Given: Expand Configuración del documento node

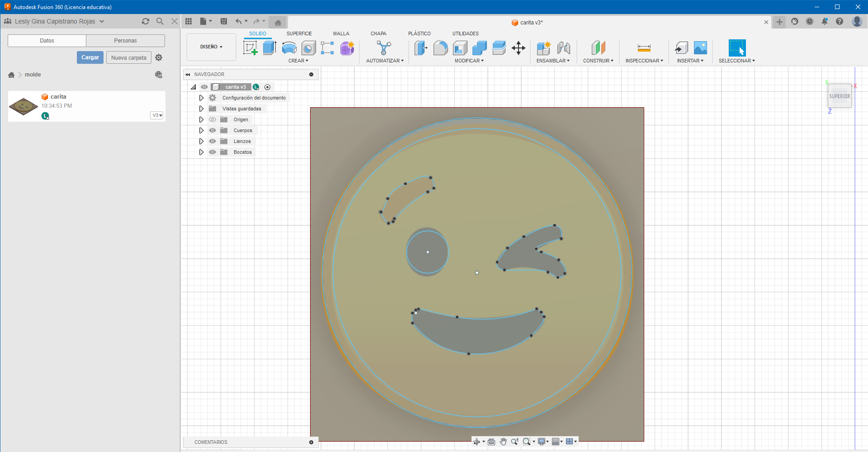Looking at the screenshot, I should [x=202, y=98].
